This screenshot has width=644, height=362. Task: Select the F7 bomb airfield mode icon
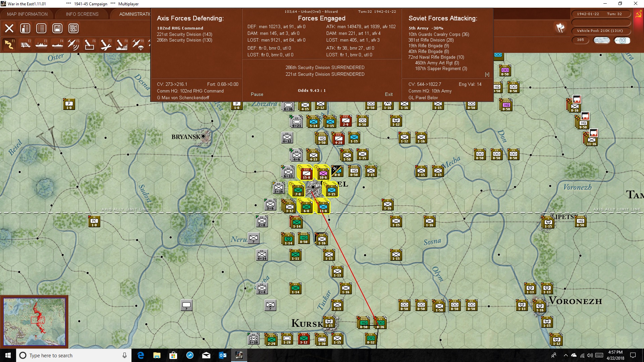click(x=106, y=44)
